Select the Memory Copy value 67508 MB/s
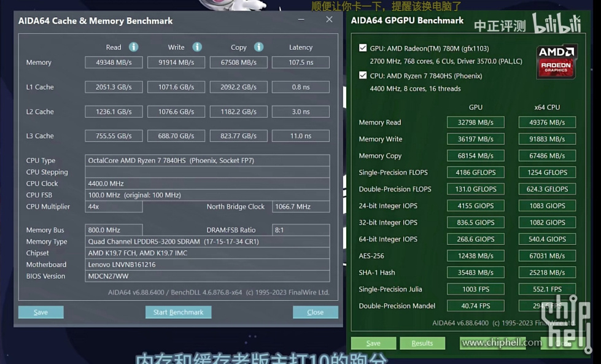The width and height of the screenshot is (601, 364). point(238,63)
